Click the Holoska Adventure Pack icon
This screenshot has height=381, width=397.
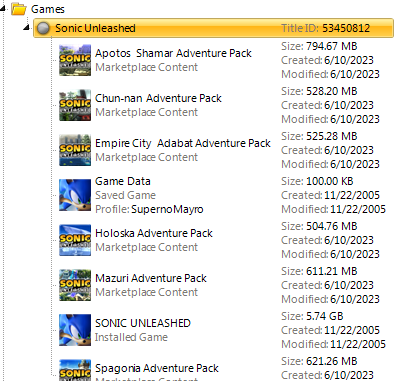pos(75,240)
